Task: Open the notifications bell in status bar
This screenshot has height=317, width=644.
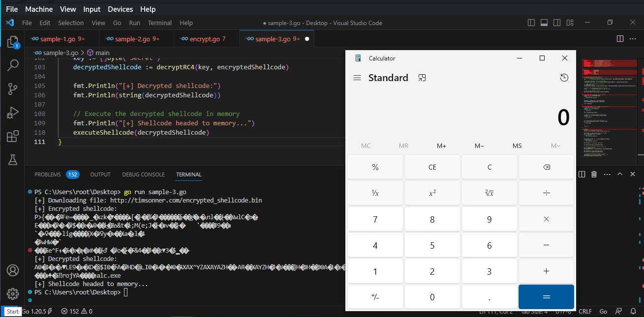Action: (x=633, y=312)
